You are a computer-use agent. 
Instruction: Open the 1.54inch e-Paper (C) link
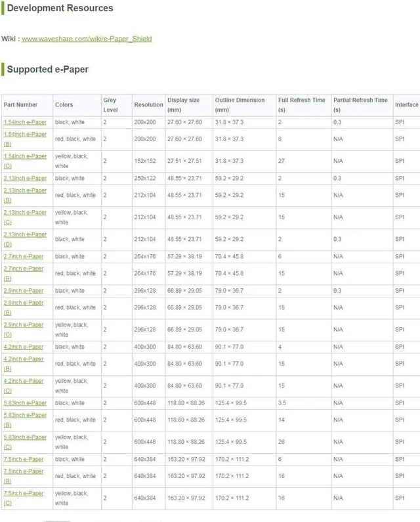point(25,161)
